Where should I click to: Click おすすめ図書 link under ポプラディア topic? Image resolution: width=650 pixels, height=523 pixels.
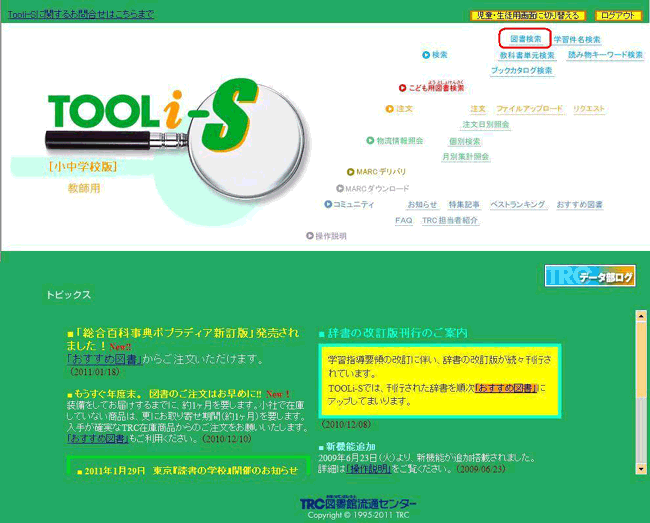tap(104, 359)
